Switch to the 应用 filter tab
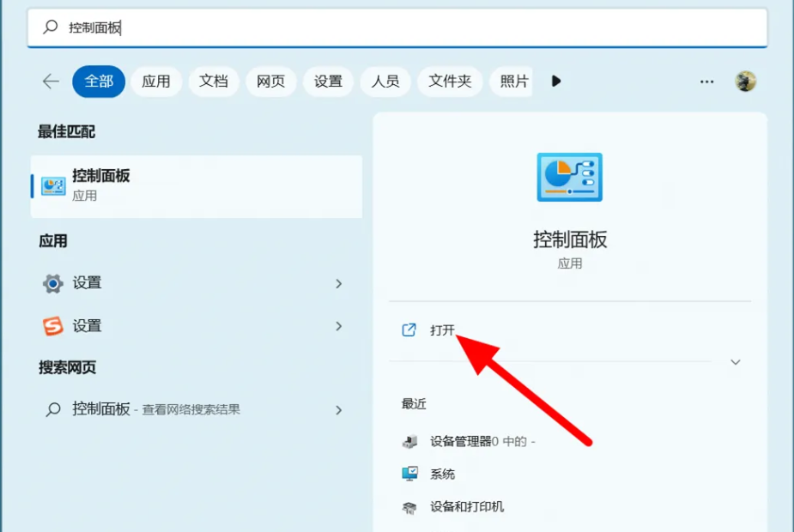Screen dimensions: 794x532 pyautogui.click(x=156, y=82)
